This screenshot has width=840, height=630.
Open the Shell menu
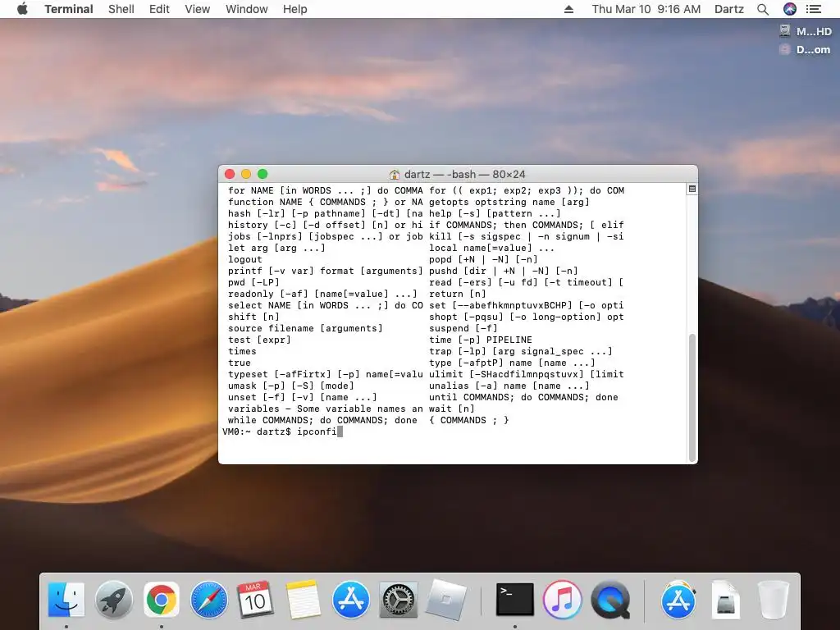(121, 9)
